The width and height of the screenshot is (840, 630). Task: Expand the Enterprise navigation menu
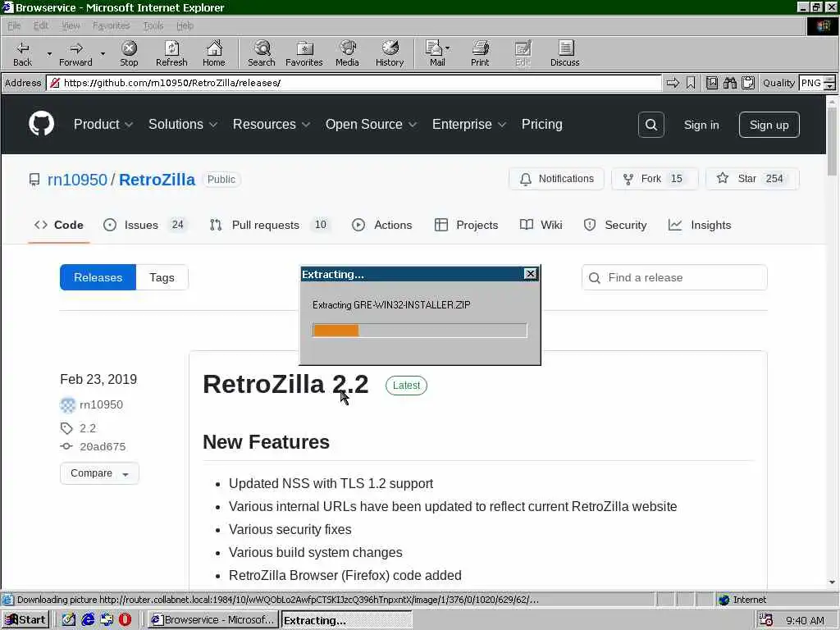point(468,125)
